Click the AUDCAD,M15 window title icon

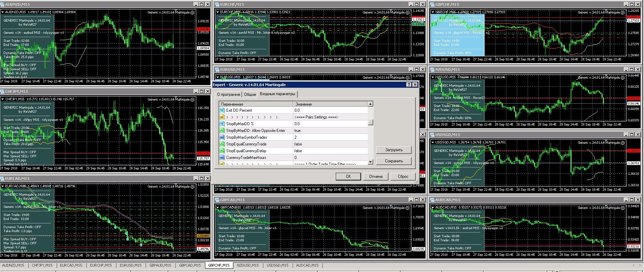pos(433,200)
